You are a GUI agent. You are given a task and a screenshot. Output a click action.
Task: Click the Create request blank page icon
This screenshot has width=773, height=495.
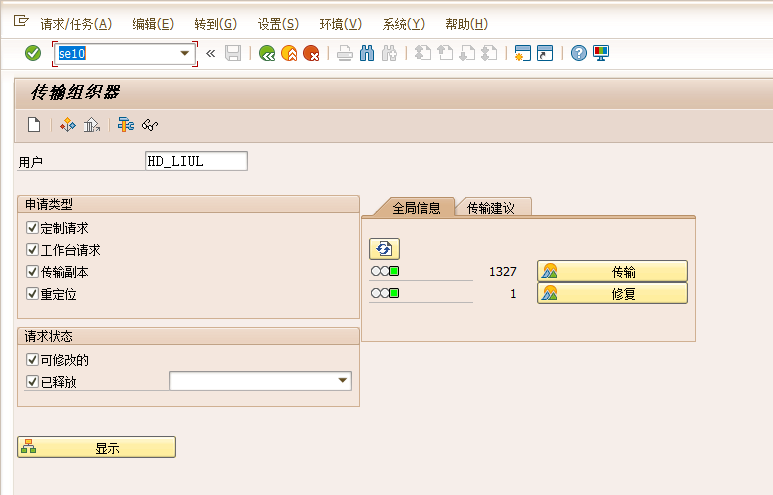pyautogui.click(x=34, y=125)
